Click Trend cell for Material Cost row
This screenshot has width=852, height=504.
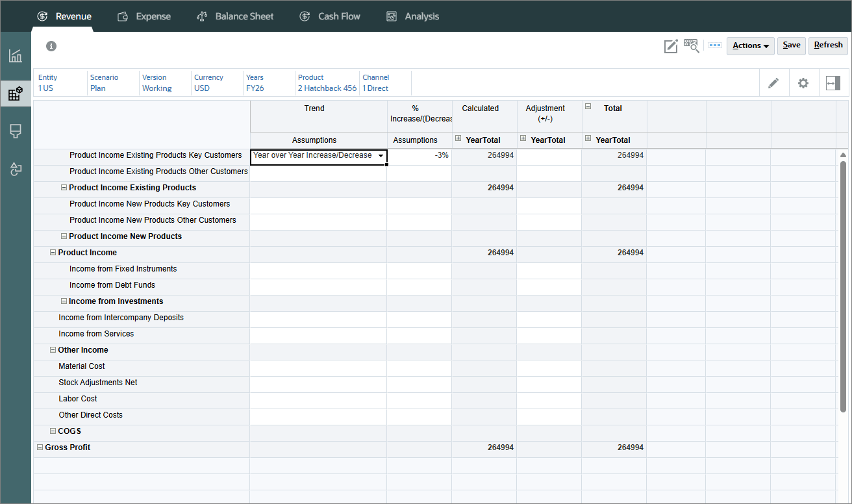pyautogui.click(x=318, y=368)
